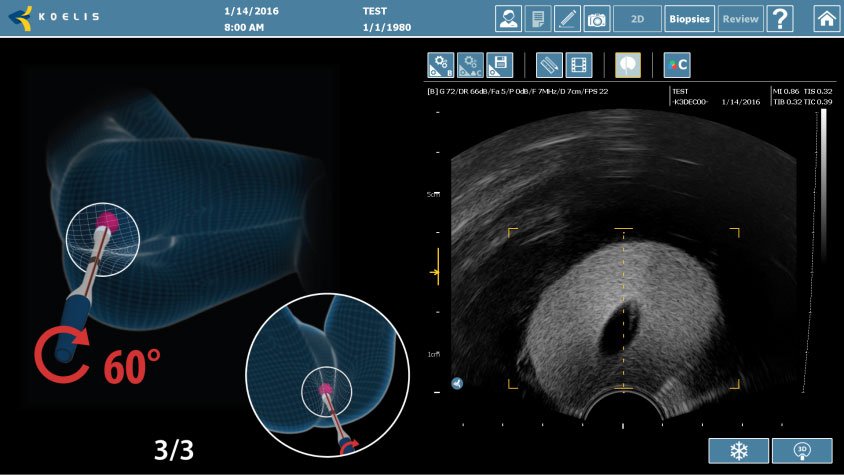Open the cine film clip icon
Image resolution: width=844 pixels, height=475 pixels.
click(x=579, y=65)
